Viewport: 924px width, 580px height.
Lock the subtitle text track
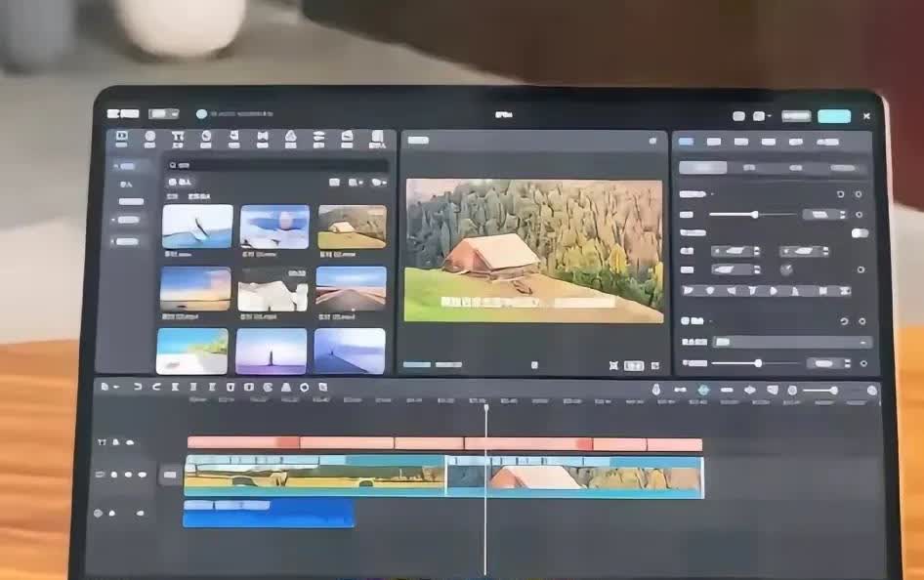[116, 442]
